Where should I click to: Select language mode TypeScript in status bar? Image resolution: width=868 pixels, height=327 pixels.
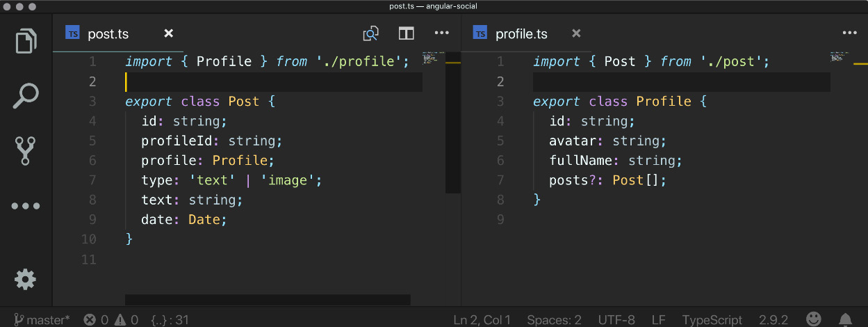coord(712,320)
